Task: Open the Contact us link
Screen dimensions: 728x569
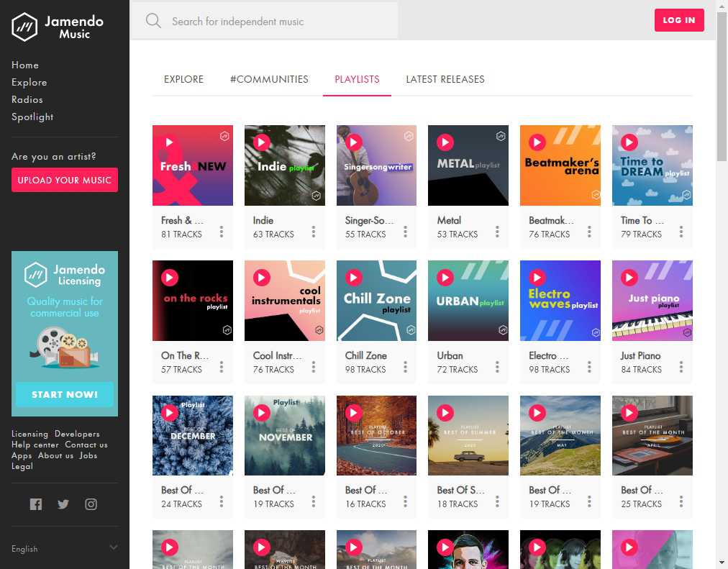Action: click(86, 445)
